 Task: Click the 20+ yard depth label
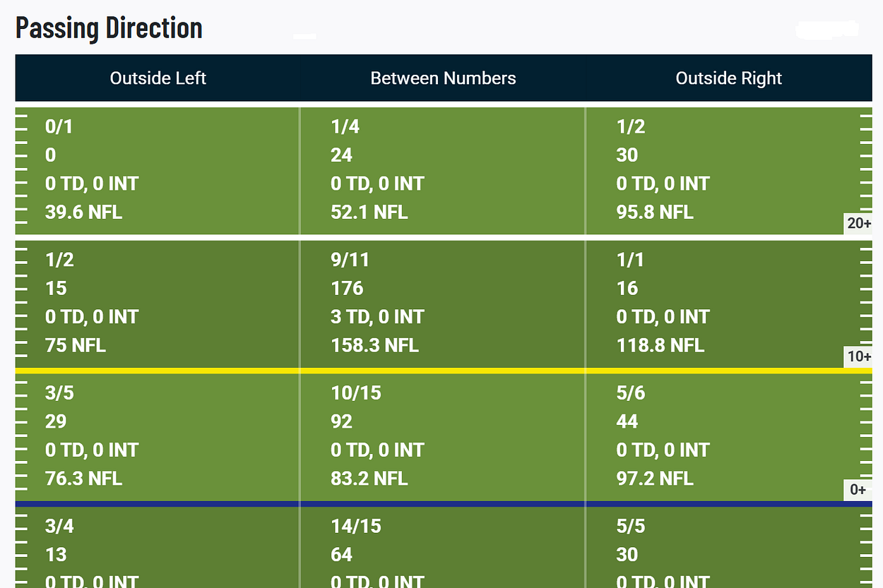(859, 224)
